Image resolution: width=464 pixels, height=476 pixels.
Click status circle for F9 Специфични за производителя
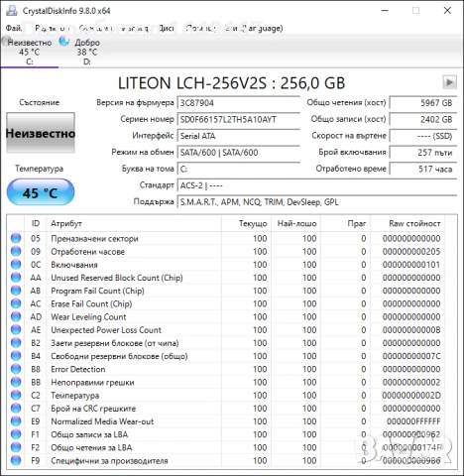click(x=16, y=460)
